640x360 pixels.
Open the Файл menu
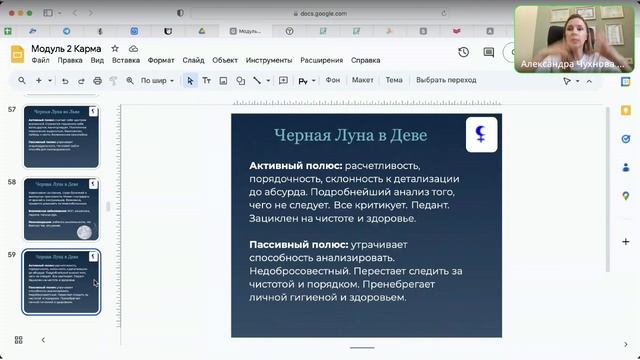(x=40, y=60)
